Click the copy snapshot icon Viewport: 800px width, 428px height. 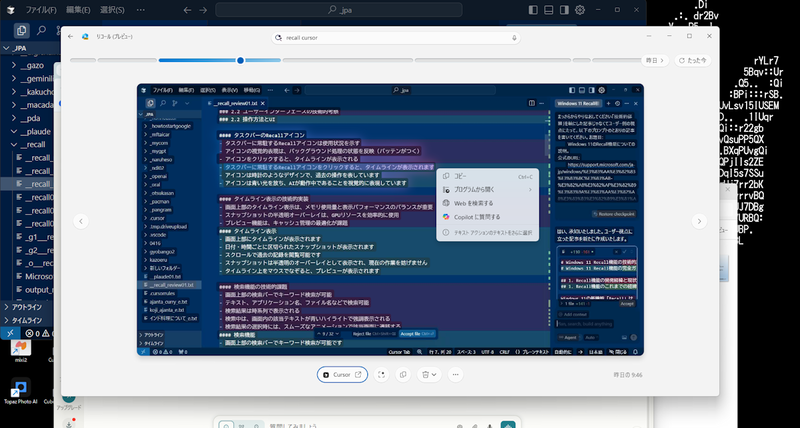(x=403, y=374)
